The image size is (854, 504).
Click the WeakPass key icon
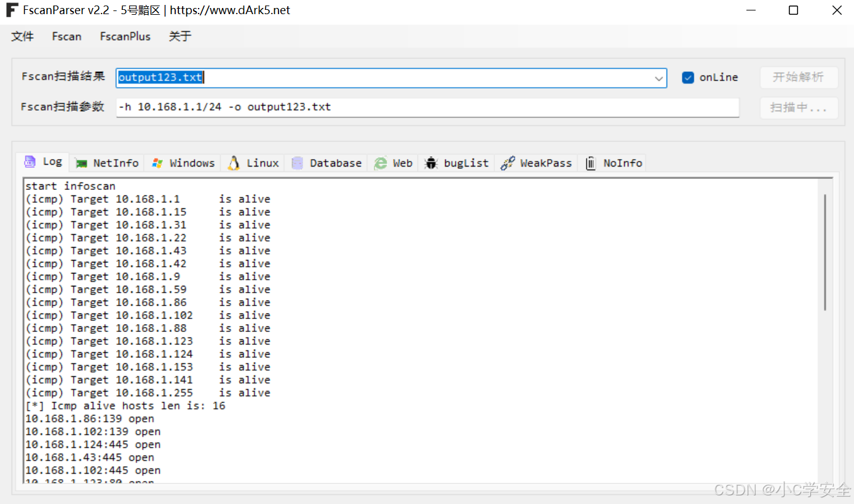(x=507, y=162)
